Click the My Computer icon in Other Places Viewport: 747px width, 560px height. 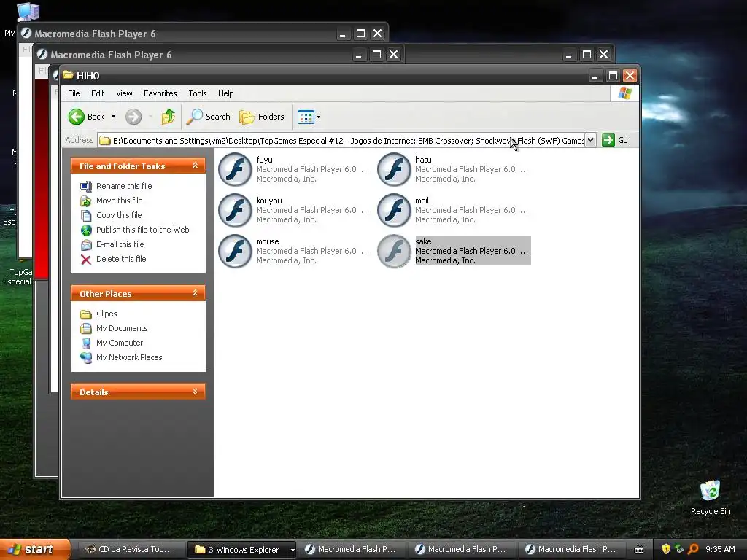click(86, 343)
